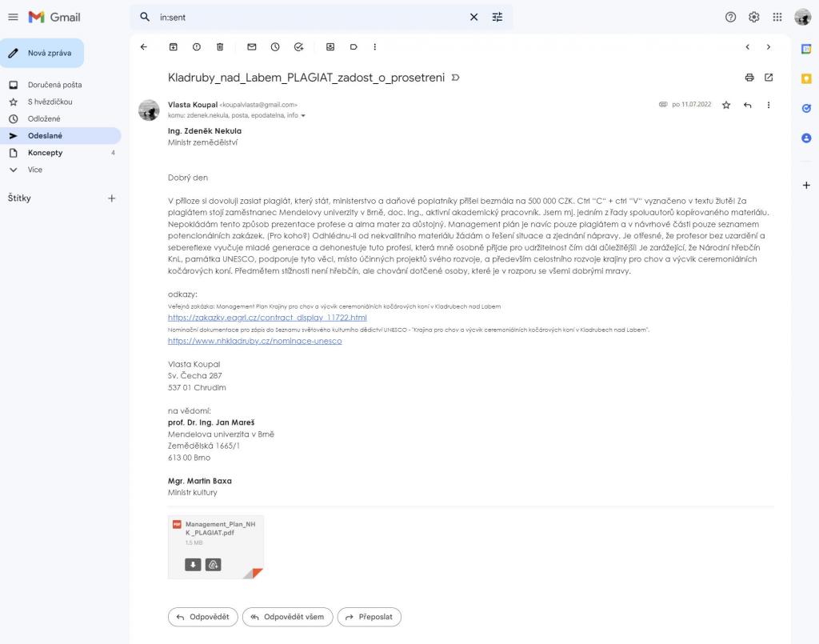The width and height of the screenshot is (819, 644).
Task: Click the Add to Tasks icon
Action: (x=298, y=47)
